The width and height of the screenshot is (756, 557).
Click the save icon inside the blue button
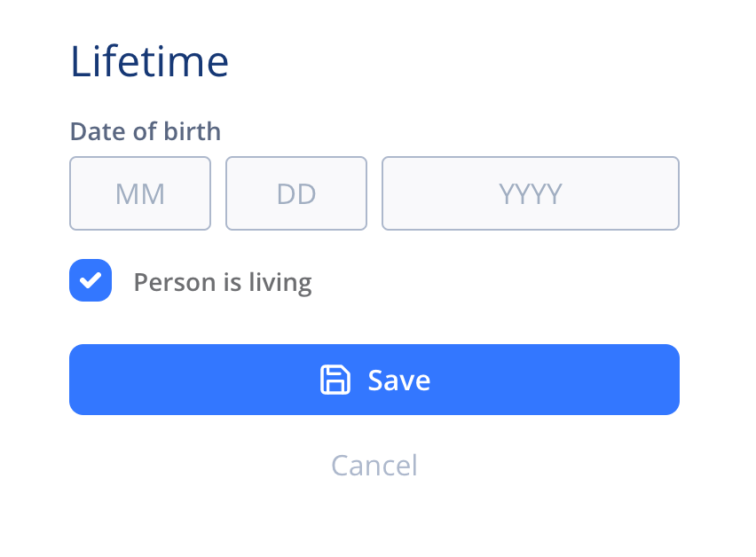click(x=335, y=380)
